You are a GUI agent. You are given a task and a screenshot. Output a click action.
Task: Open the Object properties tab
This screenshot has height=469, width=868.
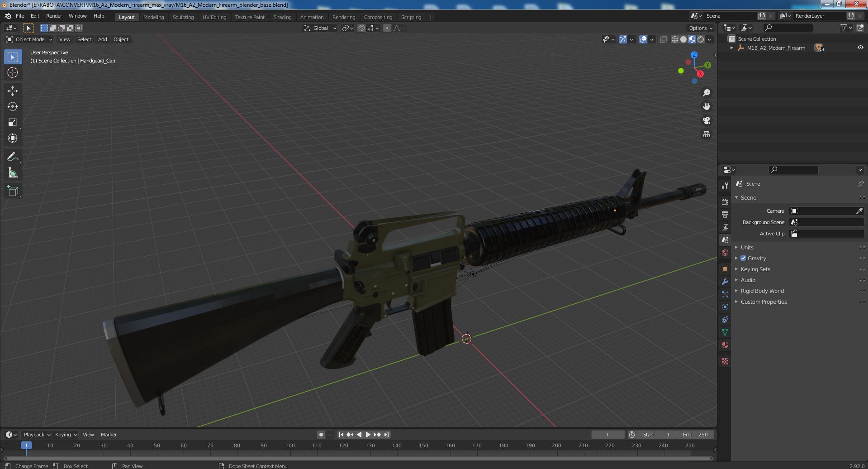pos(725,269)
